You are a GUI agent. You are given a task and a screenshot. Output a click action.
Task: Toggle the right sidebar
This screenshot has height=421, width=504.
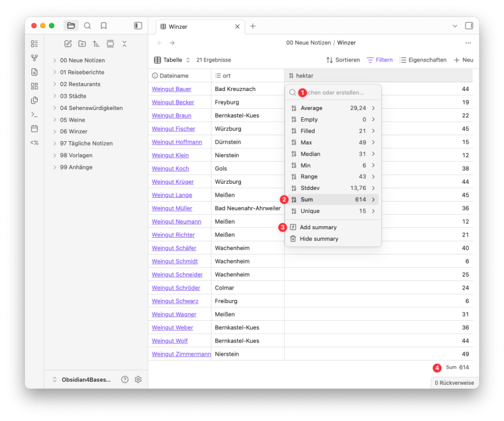pos(469,26)
